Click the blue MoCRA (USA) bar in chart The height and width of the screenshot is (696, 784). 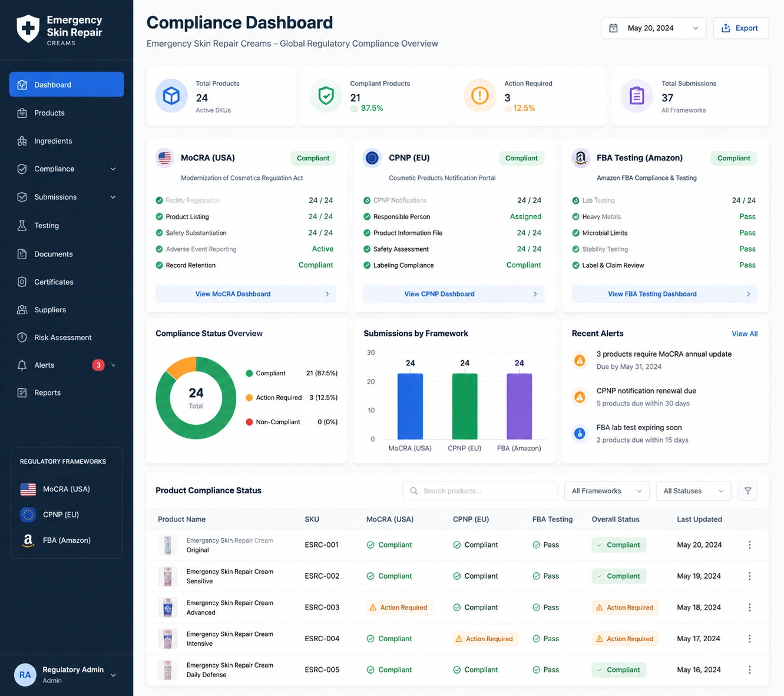tap(410, 406)
